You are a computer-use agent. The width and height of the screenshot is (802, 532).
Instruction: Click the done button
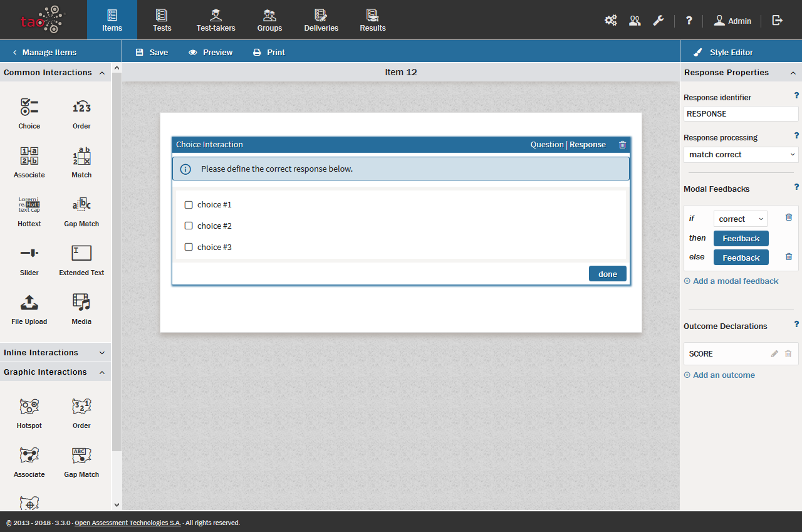(607, 274)
